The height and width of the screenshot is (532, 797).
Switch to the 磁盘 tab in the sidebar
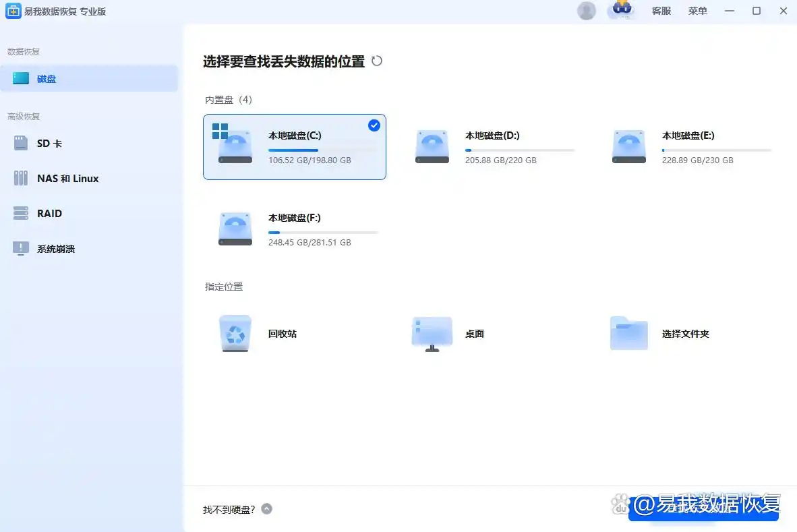[47, 78]
